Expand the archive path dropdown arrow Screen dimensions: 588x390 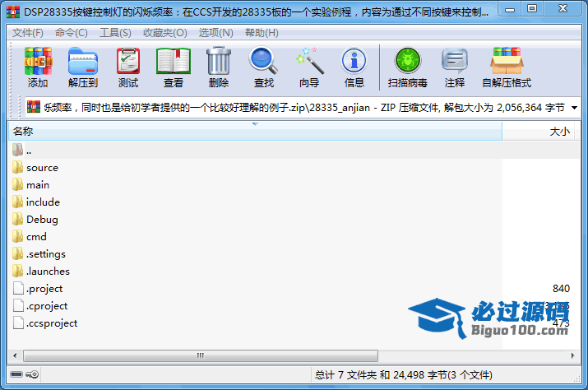(x=574, y=108)
